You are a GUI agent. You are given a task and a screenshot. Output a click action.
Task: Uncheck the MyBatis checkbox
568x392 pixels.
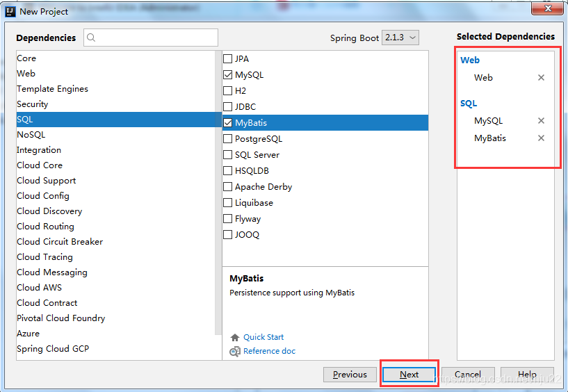tap(227, 123)
